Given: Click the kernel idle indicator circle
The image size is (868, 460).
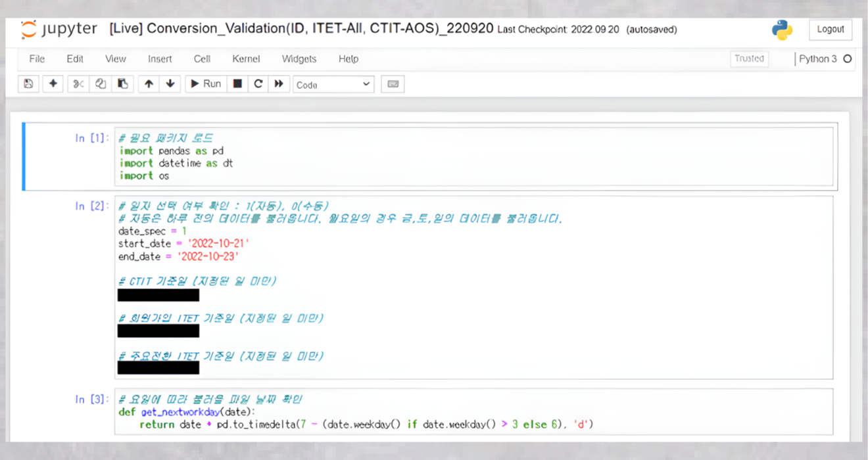Looking at the screenshot, I should [x=848, y=59].
